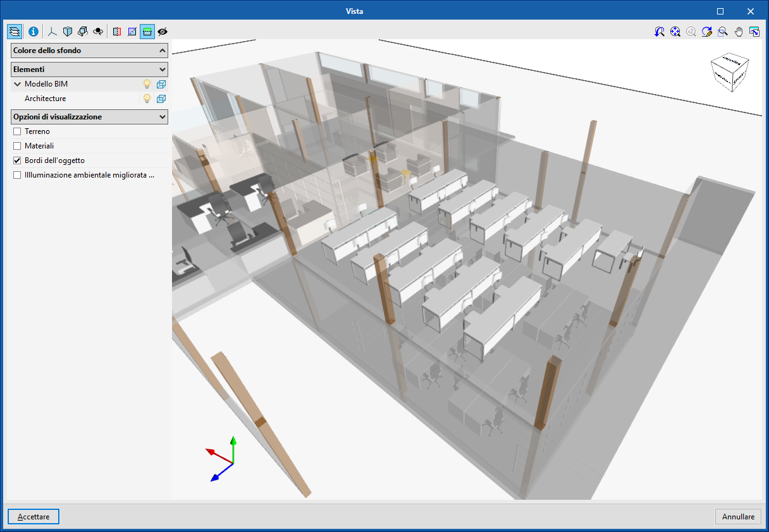The height and width of the screenshot is (532, 769).
Task: Open the elements layer panel icon
Action: 14,31
